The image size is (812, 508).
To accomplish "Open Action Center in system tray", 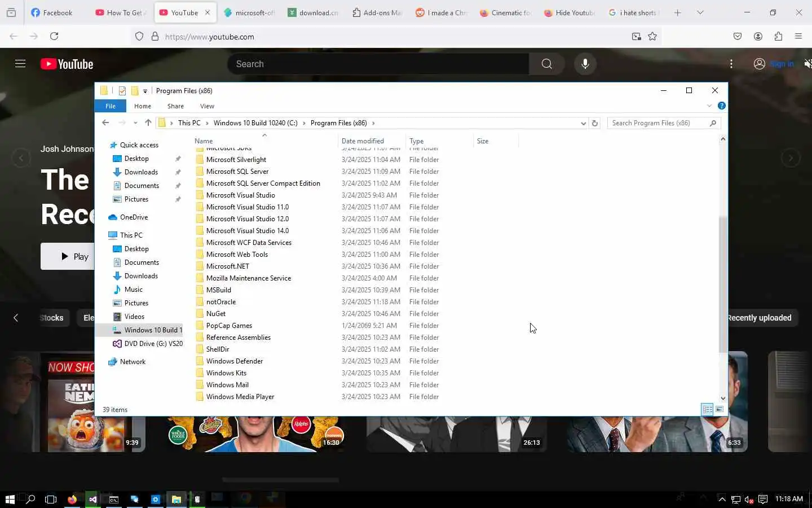I will pos(763,499).
